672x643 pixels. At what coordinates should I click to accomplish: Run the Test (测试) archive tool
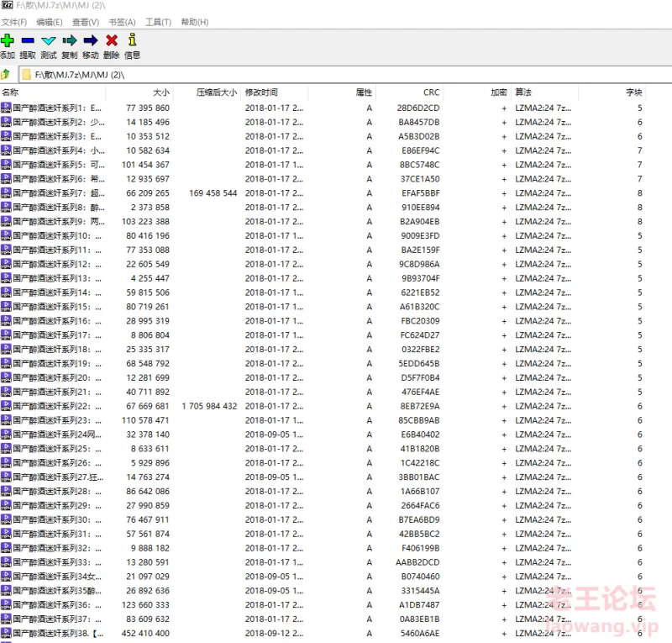coord(49,40)
